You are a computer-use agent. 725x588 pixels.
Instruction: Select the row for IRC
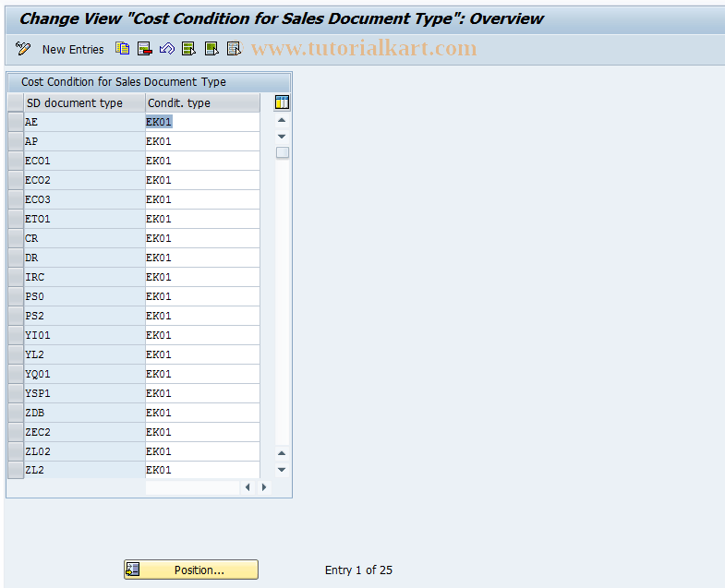click(16, 277)
